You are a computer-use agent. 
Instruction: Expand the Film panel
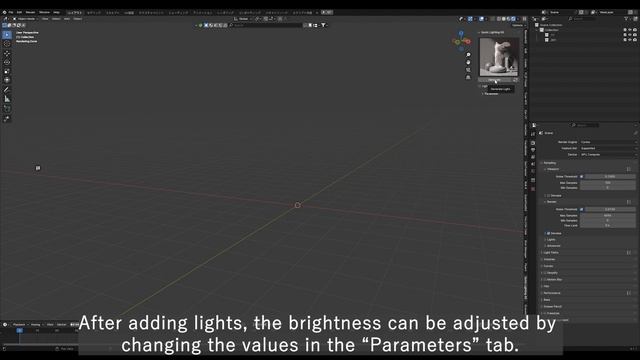pyautogui.click(x=546, y=286)
